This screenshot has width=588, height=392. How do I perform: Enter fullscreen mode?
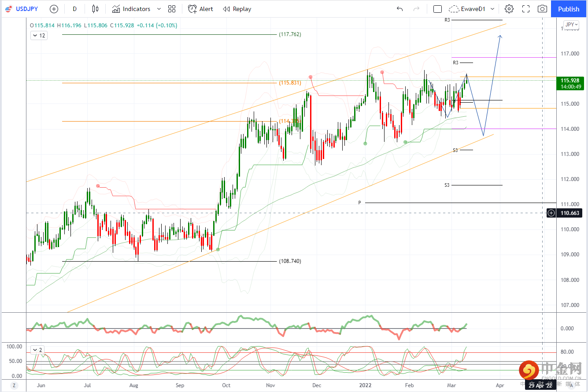pyautogui.click(x=526, y=9)
